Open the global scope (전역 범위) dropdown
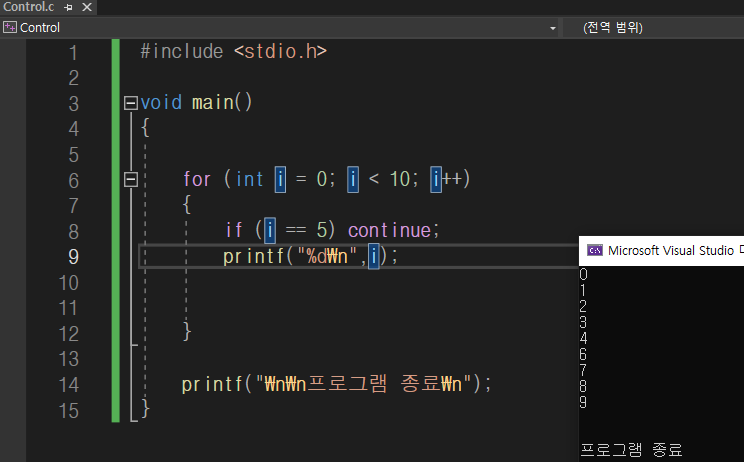744x462 pixels. point(612,28)
